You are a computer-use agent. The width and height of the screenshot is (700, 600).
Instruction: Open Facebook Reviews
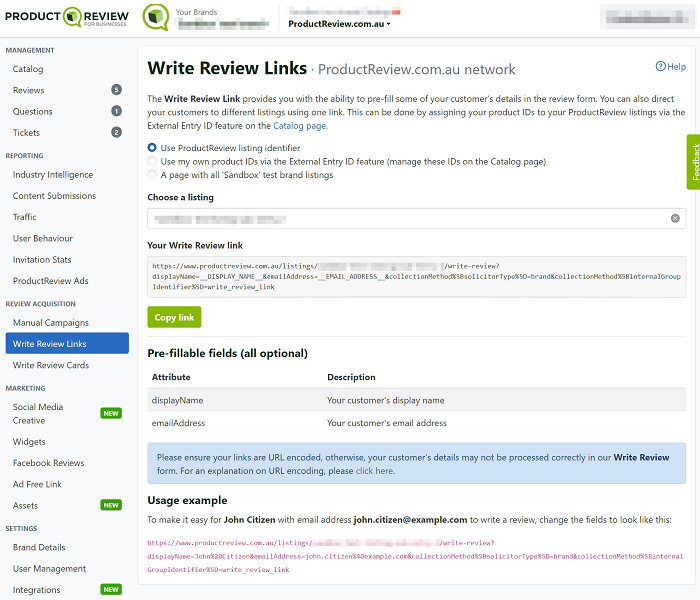click(x=49, y=463)
